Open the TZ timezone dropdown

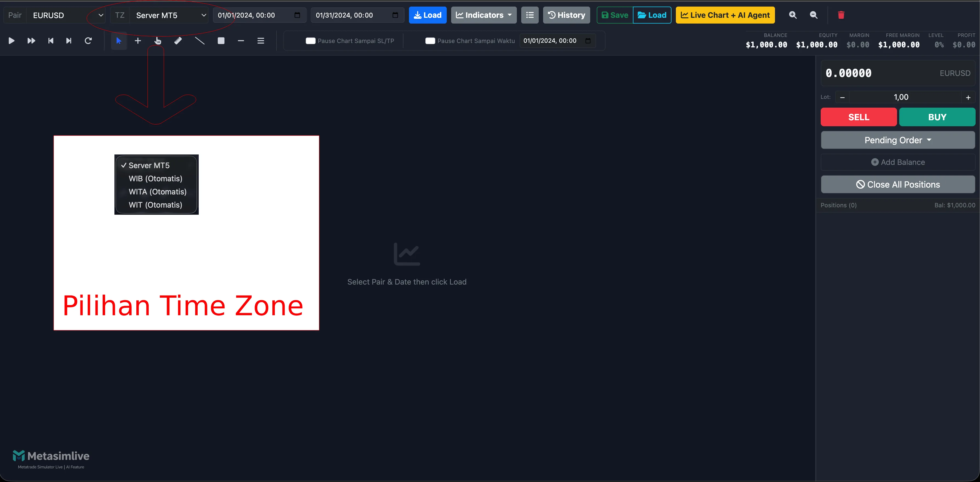(x=204, y=15)
